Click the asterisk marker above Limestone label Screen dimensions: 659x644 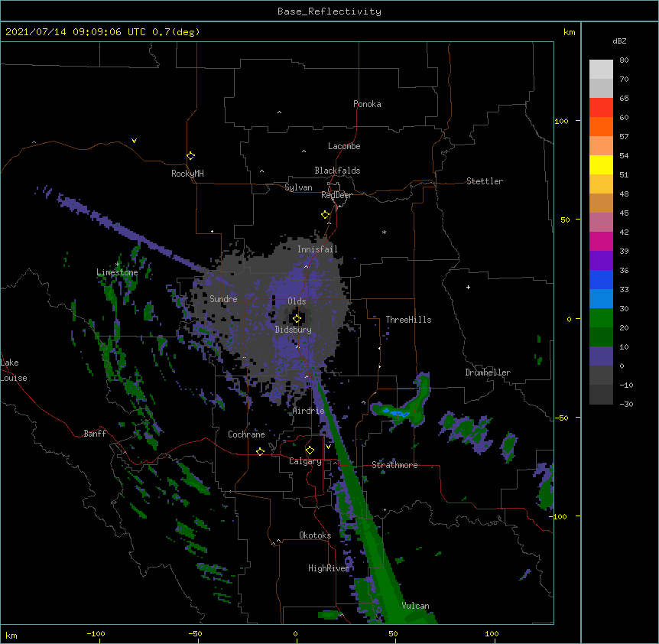(x=117, y=265)
